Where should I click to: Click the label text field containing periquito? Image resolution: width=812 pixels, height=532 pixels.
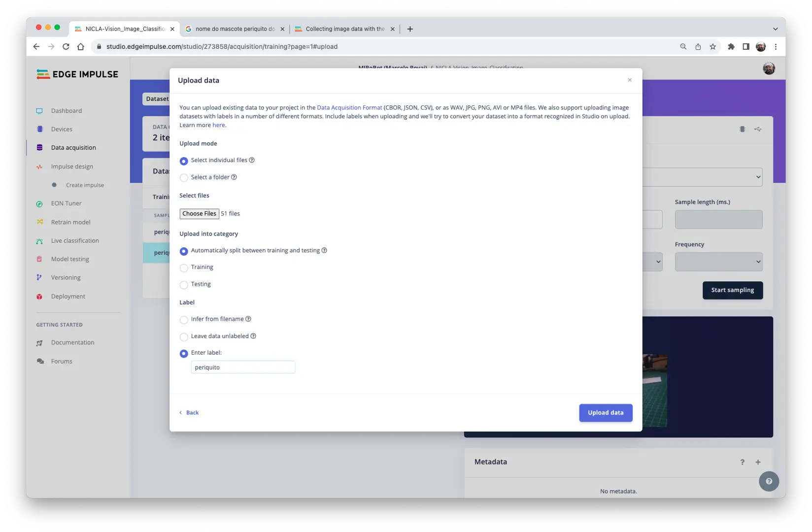tap(243, 367)
